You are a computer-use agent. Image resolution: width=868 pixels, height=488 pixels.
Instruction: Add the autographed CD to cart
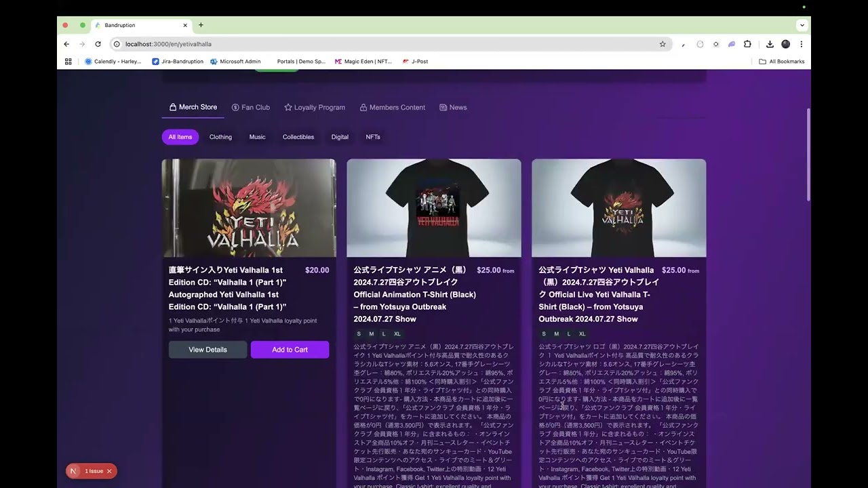(290, 350)
